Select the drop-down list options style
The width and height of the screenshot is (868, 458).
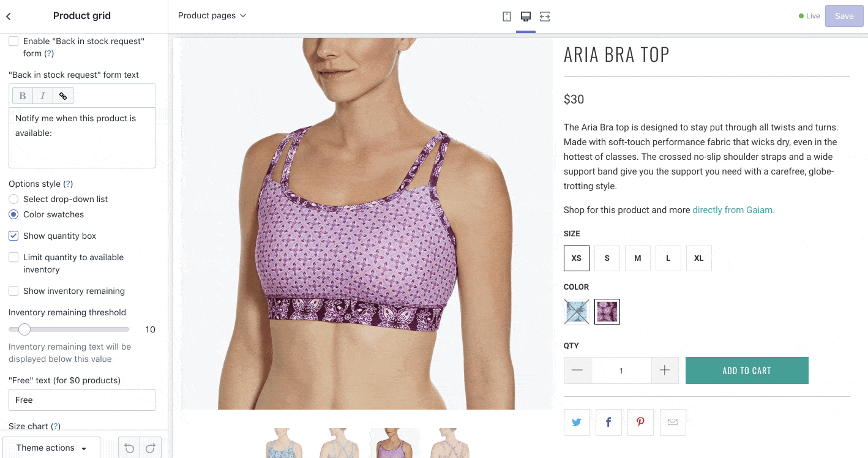(x=13, y=199)
